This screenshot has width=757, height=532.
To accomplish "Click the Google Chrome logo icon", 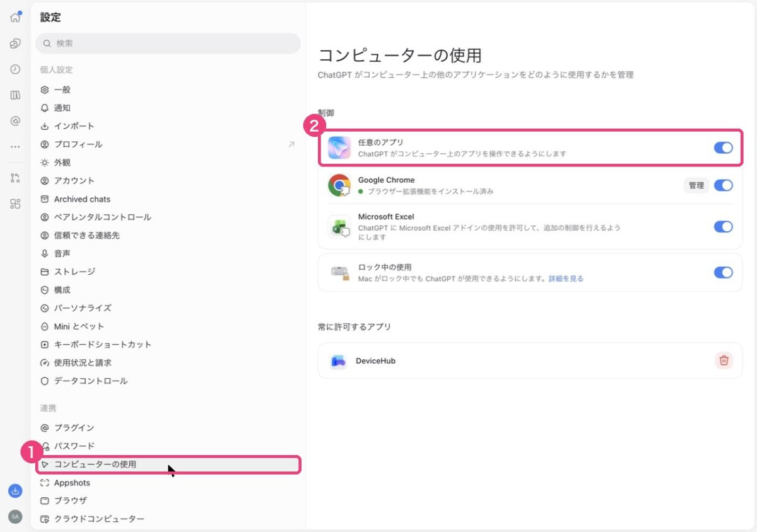I will 339,185.
